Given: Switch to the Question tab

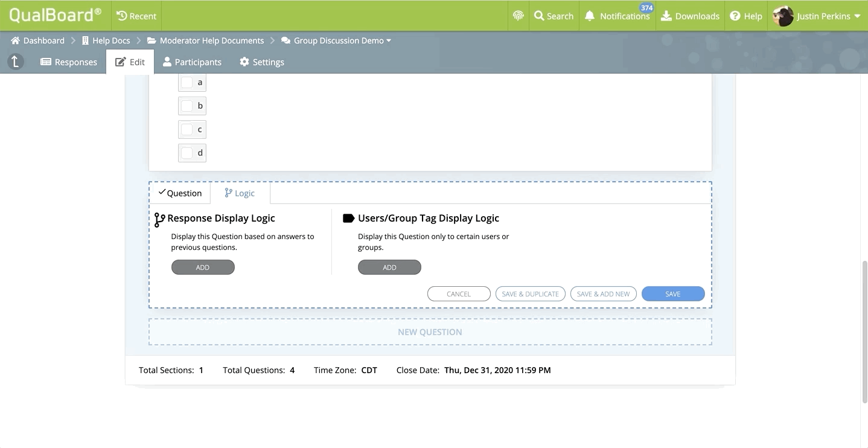Looking at the screenshot, I should [x=180, y=193].
